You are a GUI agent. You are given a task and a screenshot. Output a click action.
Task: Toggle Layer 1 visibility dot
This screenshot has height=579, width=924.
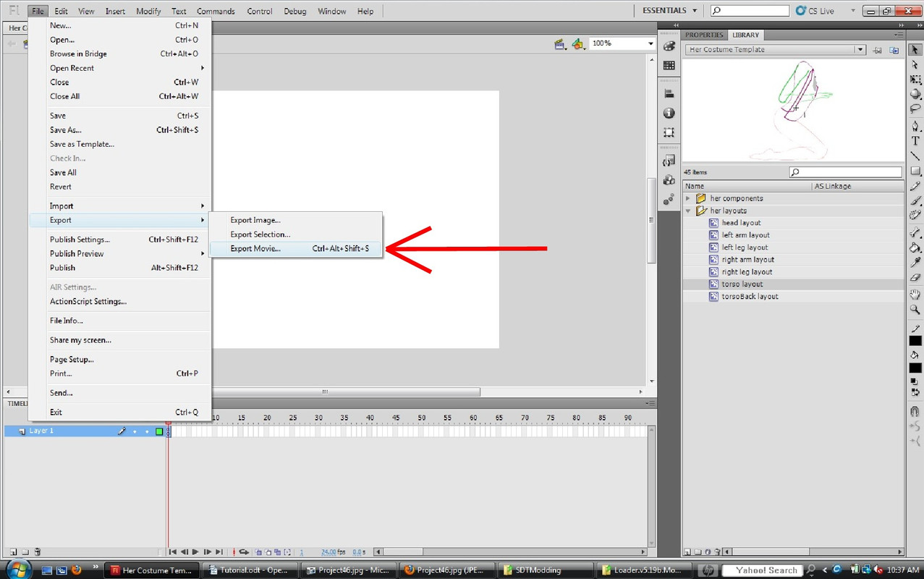tap(135, 431)
